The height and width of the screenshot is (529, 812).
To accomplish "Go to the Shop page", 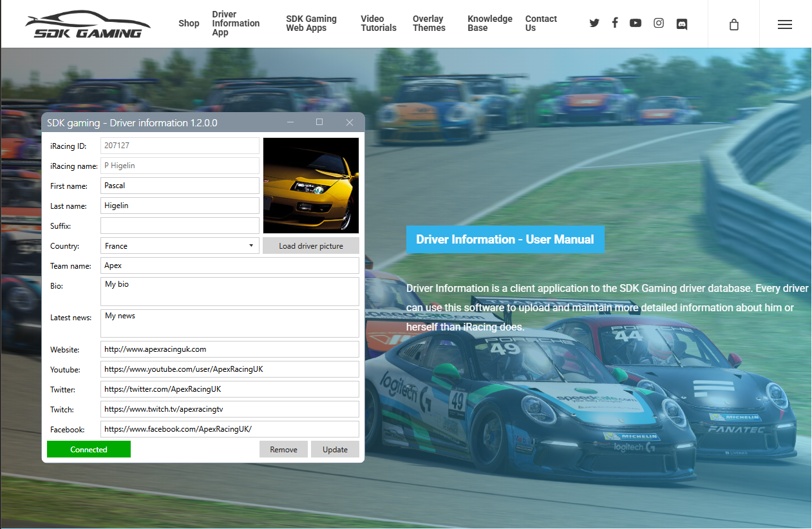I will (189, 23).
